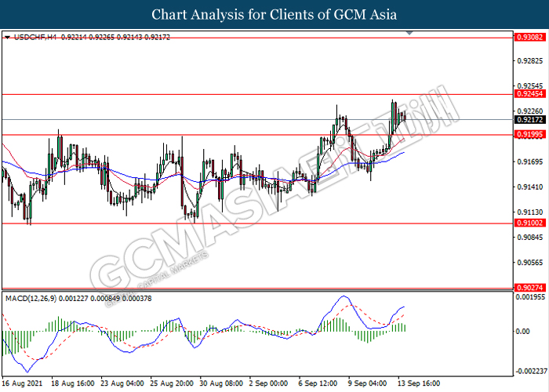The height and width of the screenshot is (392, 549).
Task: Click the 16 Aug 2021 date label
Action: tap(22, 383)
